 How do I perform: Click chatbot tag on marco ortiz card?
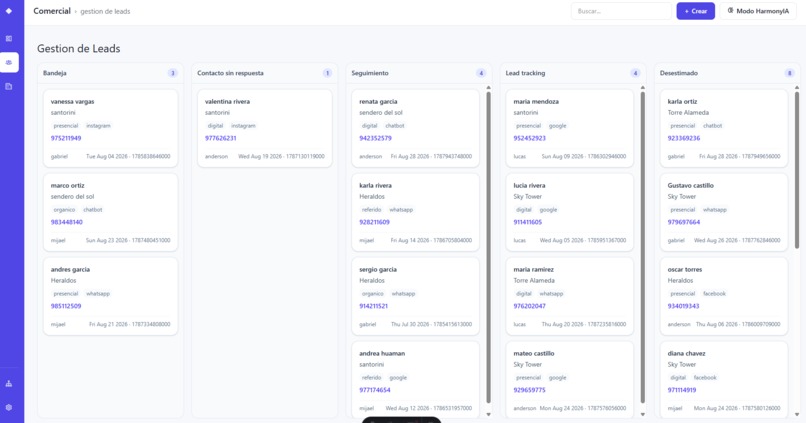(93, 210)
